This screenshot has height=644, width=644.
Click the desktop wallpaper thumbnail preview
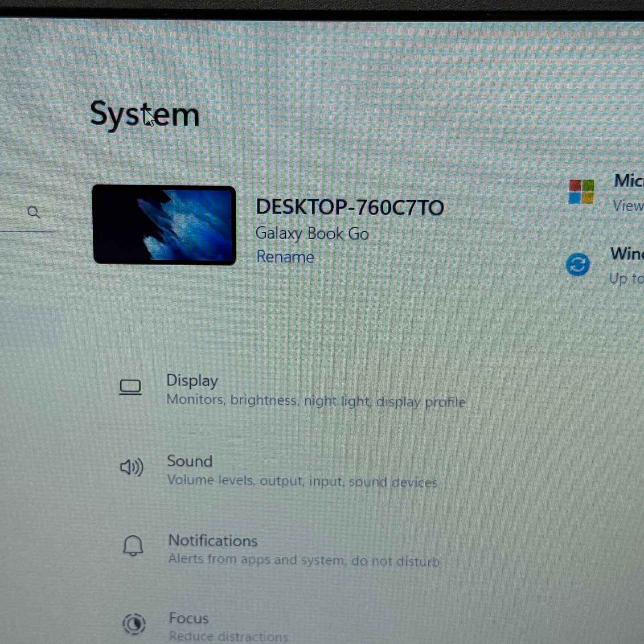coord(164,225)
